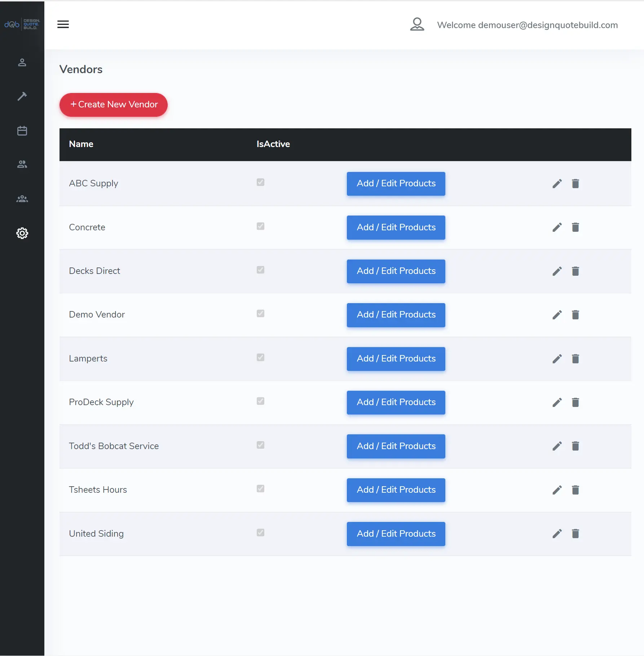The width and height of the screenshot is (644, 656).
Task: Toggle IsActive checkbox for ABC Supply
Action: (x=260, y=182)
